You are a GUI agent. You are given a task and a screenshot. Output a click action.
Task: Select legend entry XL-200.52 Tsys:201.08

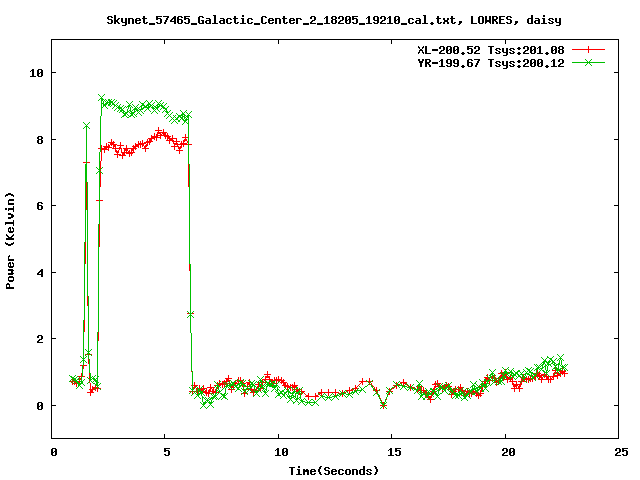491,50
